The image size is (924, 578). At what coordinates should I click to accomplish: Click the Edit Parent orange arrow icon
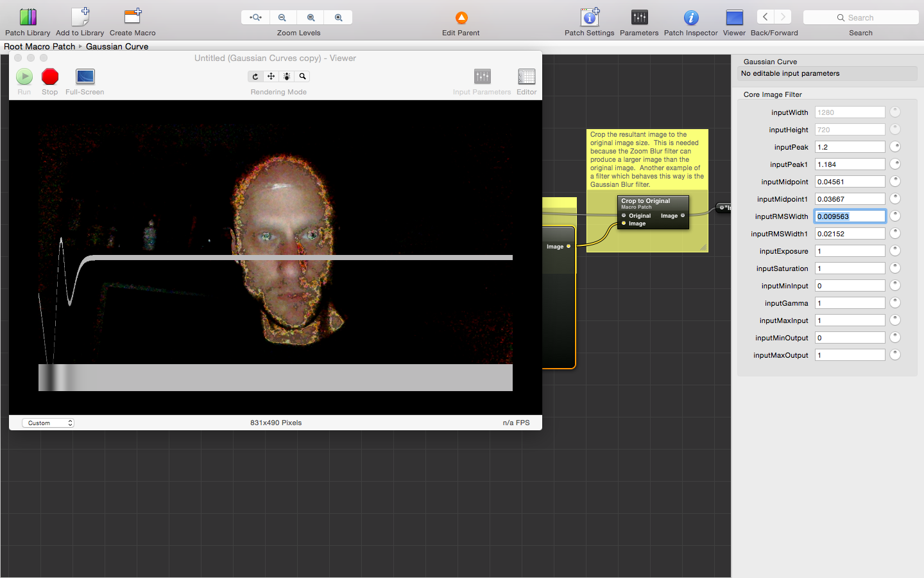click(x=461, y=18)
